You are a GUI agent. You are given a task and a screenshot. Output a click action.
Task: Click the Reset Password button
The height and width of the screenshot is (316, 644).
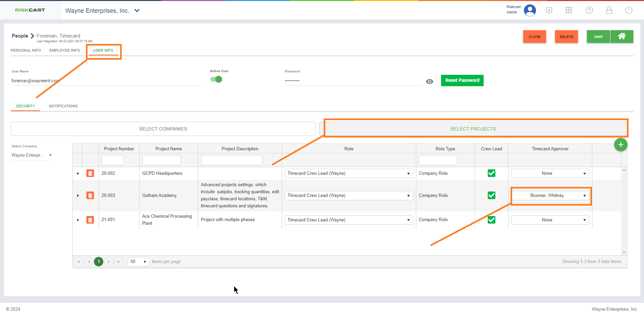(462, 81)
